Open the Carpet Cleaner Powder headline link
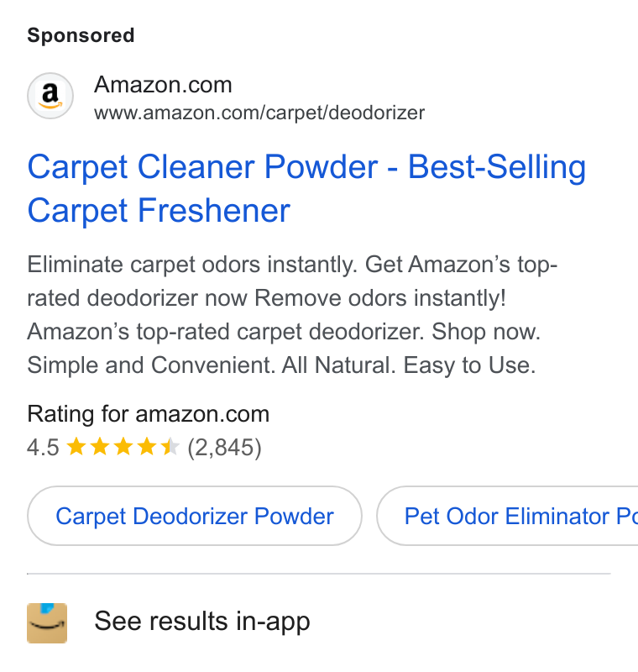Screen dimensions: 638x672 pos(306,188)
